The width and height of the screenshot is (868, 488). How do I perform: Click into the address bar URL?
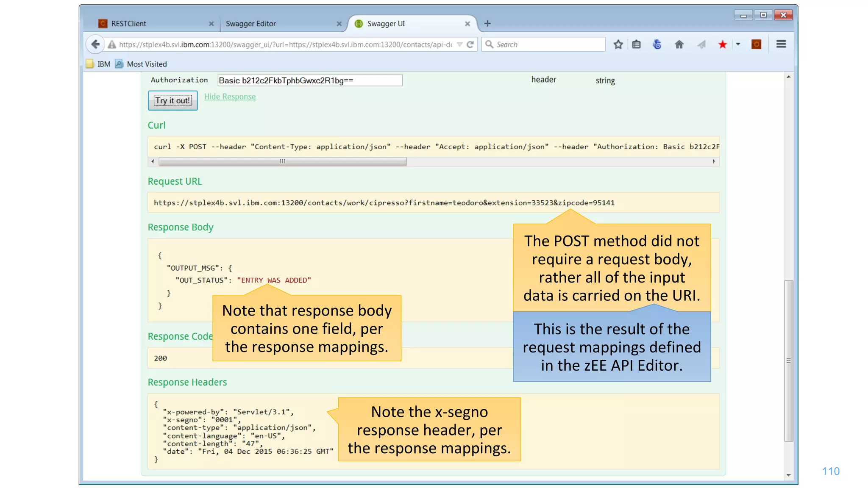285,44
